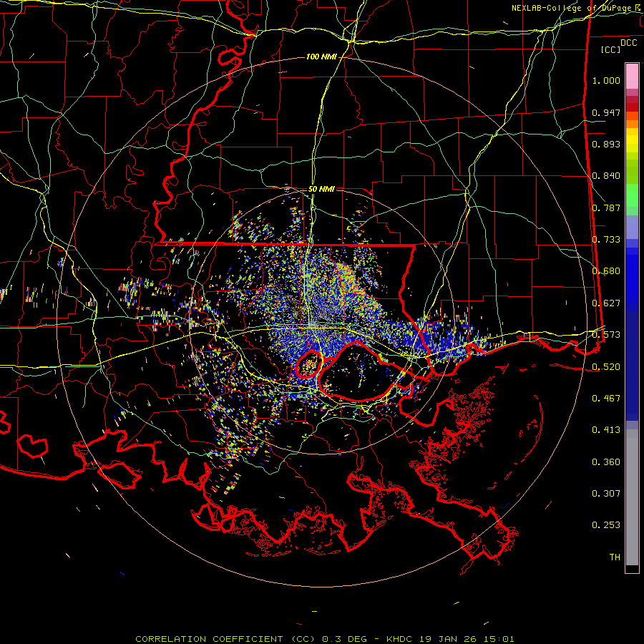Click the 0.253 scale value
Image resolution: width=644 pixels, height=644 pixels.
(606, 525)
